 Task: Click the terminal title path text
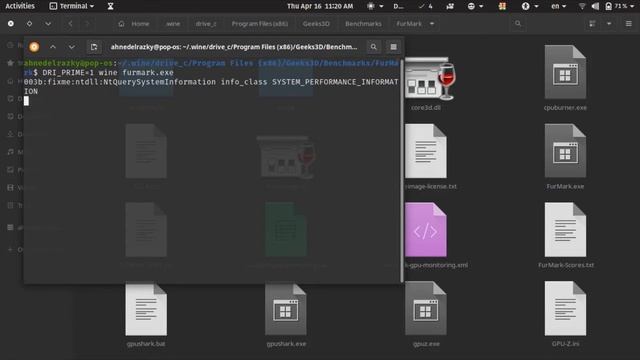pyautogui.click(x=234, y=47)
